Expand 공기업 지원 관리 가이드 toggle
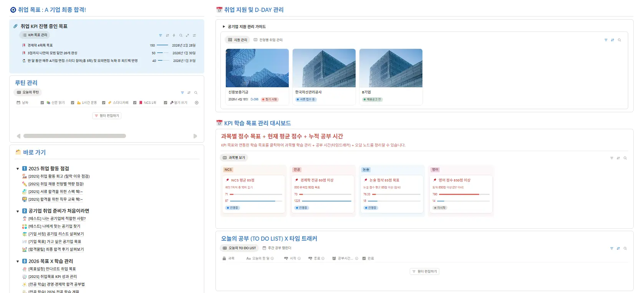Viewport: 644px width, 293px height. [x=224, y=27]
